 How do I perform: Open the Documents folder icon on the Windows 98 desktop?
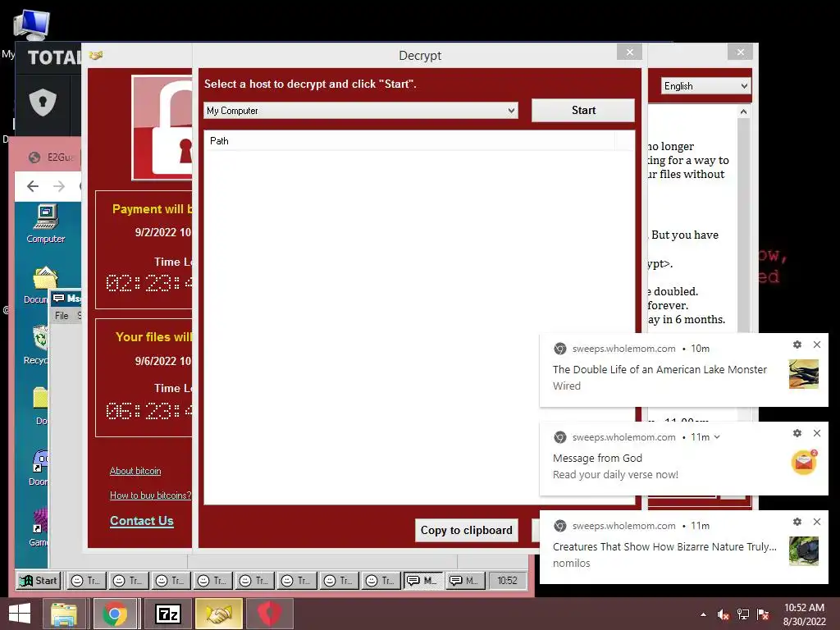[x=38, y=285]
